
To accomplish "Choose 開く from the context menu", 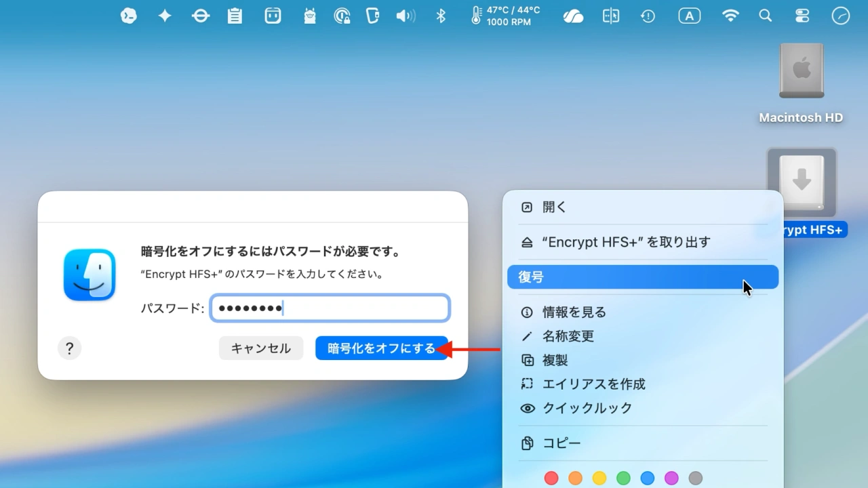I will point(643,207).
